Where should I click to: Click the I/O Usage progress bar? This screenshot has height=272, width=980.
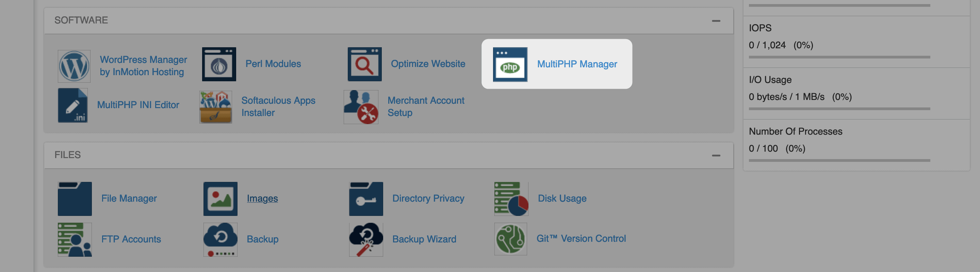(839, 109)
